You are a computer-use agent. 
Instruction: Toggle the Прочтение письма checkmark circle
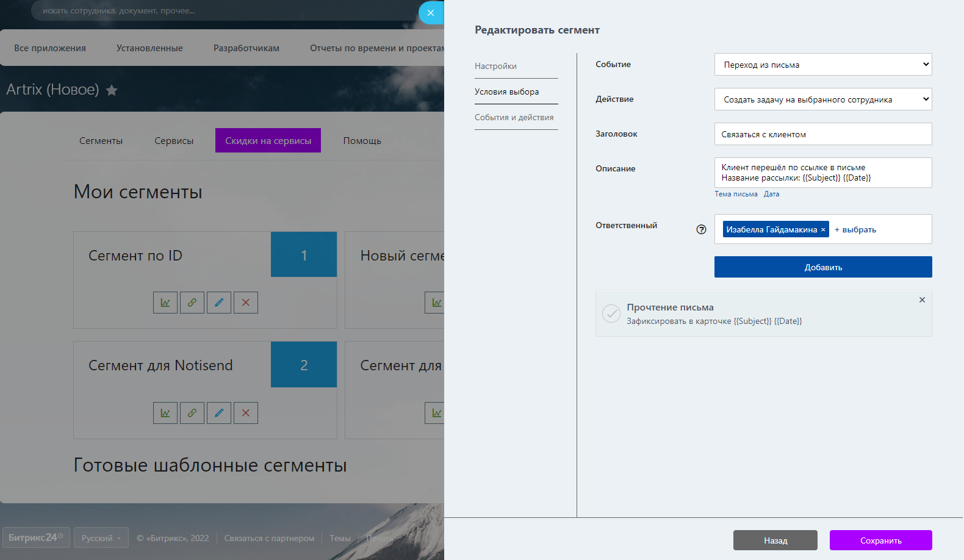click(611, 314)
